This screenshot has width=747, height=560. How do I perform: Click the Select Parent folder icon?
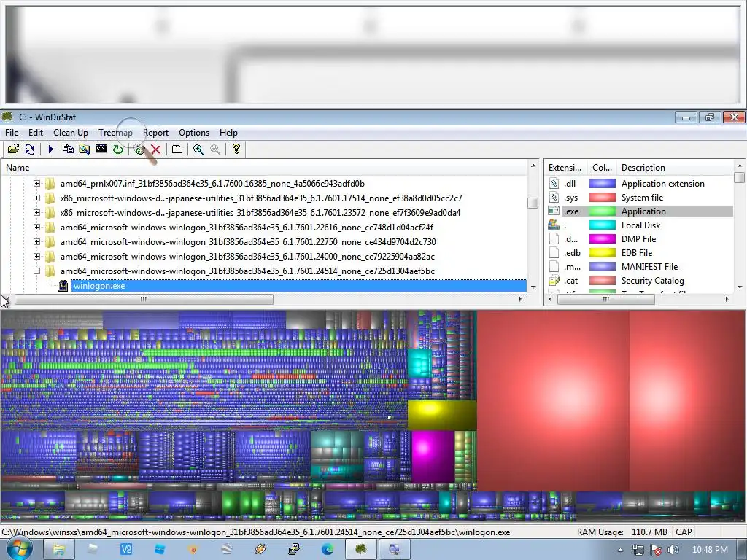click(177, 149)
